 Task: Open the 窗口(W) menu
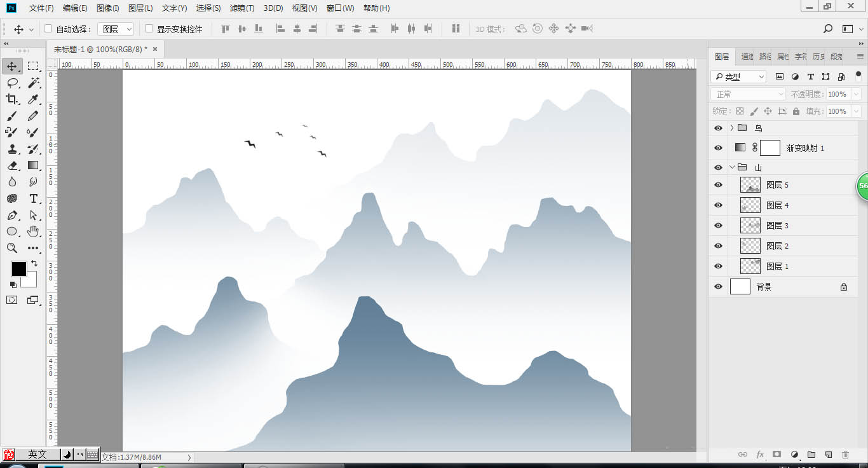click(x=340, y=8)
